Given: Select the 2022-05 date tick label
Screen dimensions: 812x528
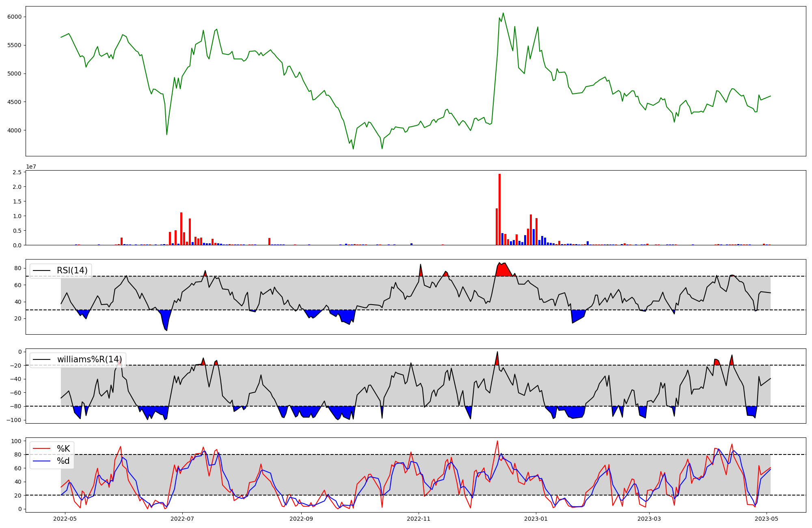Looking at the screenshot, I should (65, 519).
